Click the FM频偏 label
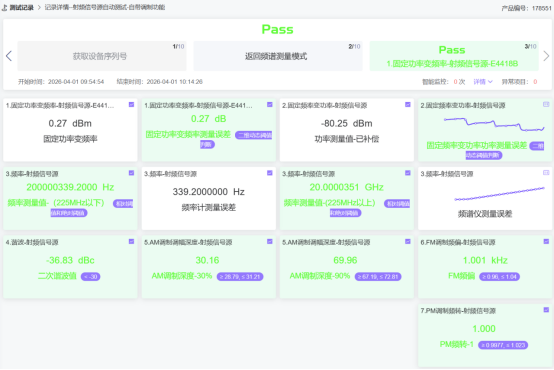The width and height of the screenshot is (554, 370). (x=461, y=276)
